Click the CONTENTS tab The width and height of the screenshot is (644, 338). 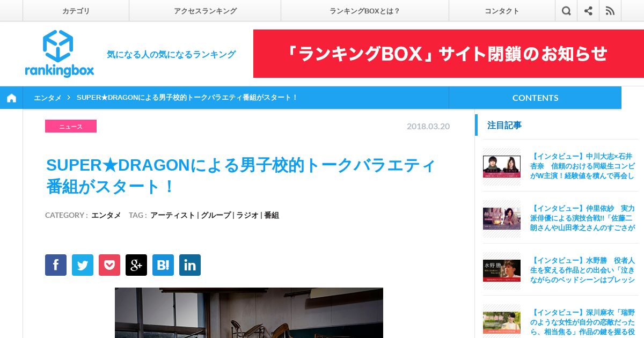[x=535, y=98]
